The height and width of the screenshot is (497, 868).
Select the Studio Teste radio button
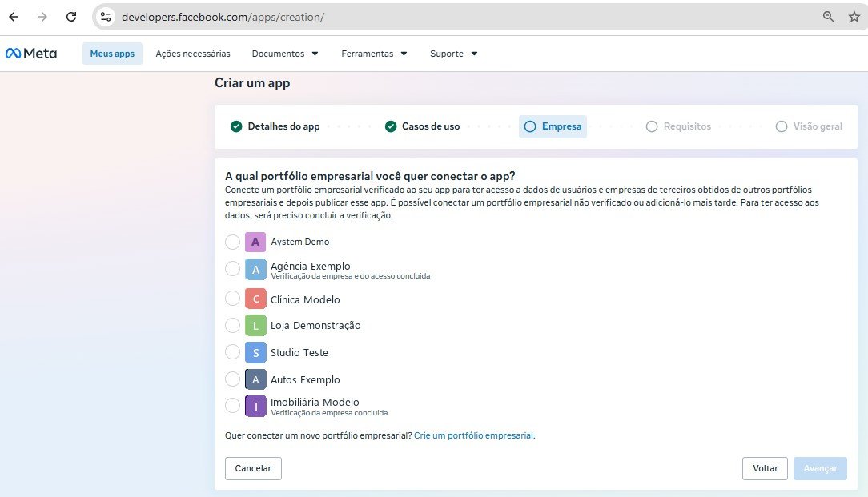(232, 352)
